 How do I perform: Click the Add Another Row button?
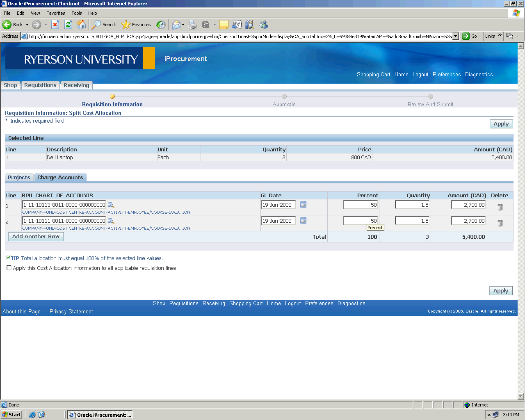[36, 237]
